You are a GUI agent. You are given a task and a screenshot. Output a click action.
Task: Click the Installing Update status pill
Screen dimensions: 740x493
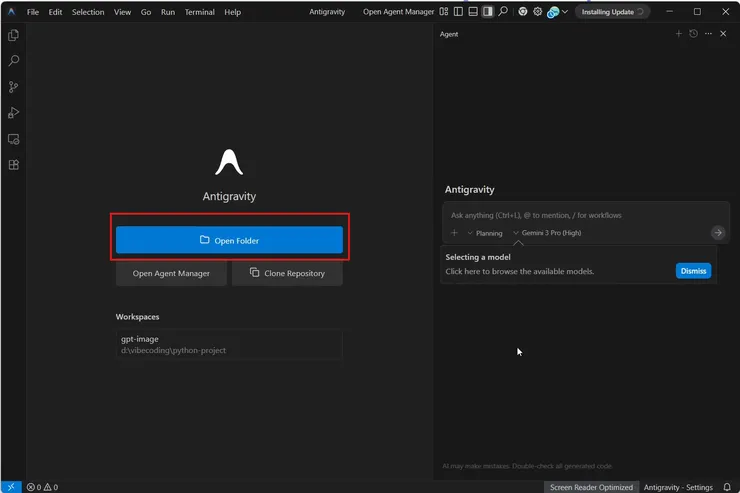pyautogui.click(x=612, y=12)
